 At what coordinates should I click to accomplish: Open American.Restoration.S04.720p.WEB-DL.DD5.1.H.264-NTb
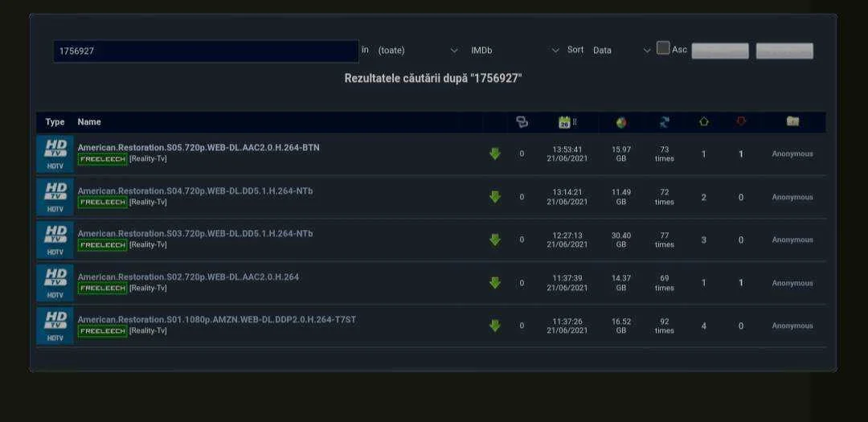click(x=194, y=191)
